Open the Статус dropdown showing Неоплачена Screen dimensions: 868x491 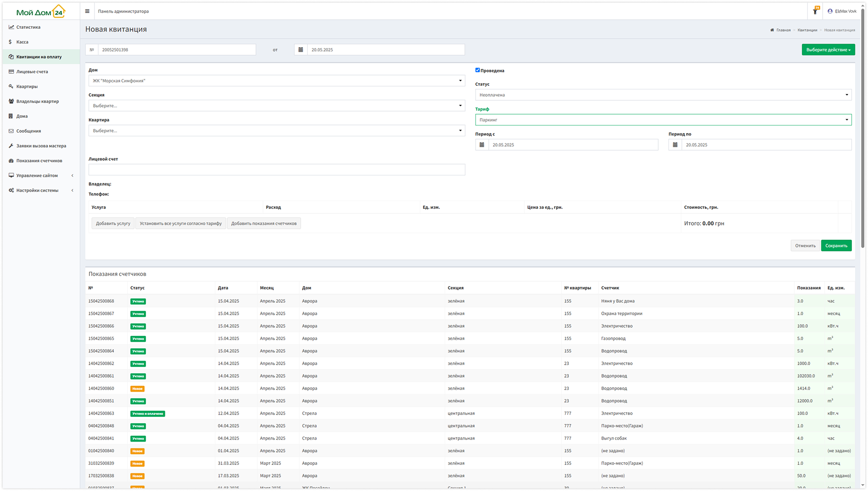663,95
